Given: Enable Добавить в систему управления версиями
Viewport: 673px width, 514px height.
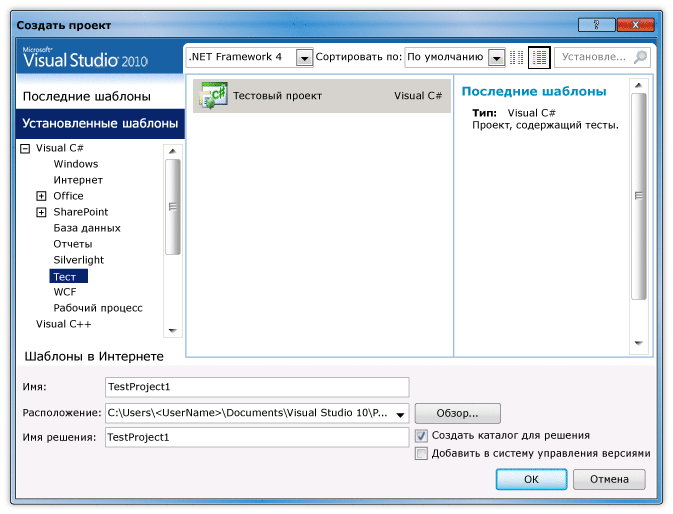Looking at the screenshot, I should point(421,454).
